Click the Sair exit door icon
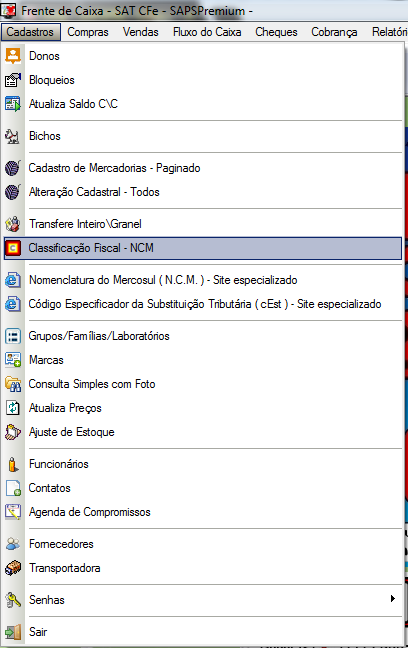This screenshot has height=648, width=408. (x=13, y=632)
